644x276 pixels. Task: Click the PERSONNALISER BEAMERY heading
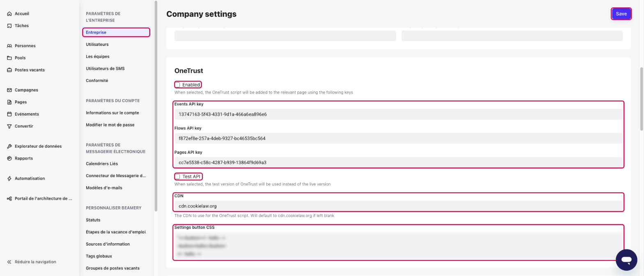point(113,208)
